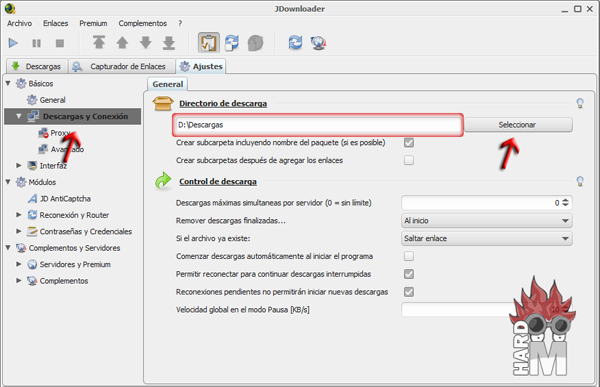The image size is (600, 387).
Task: Open Si el archivo ya existe dropdown
Action: click(487, 238)
